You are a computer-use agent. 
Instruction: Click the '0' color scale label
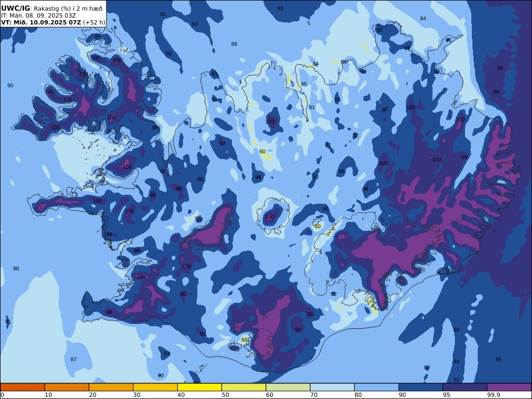pos(2,395)
